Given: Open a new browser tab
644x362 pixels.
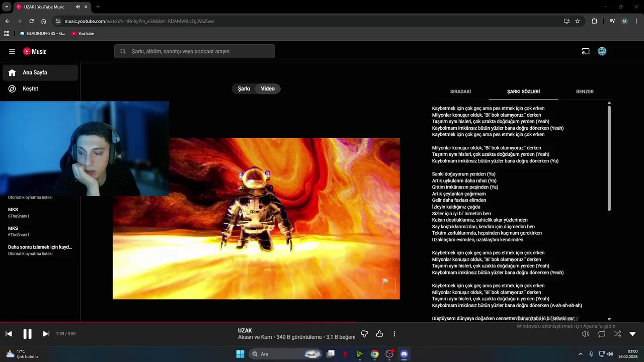Looking at the screenshot, I should pyautogui.click(x=98, y=7).
